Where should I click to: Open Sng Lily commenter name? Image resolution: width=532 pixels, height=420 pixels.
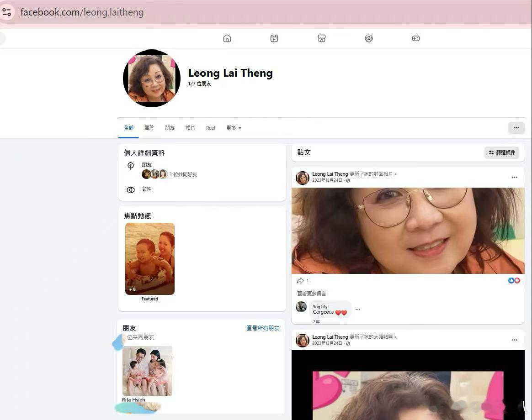(320, 306)
